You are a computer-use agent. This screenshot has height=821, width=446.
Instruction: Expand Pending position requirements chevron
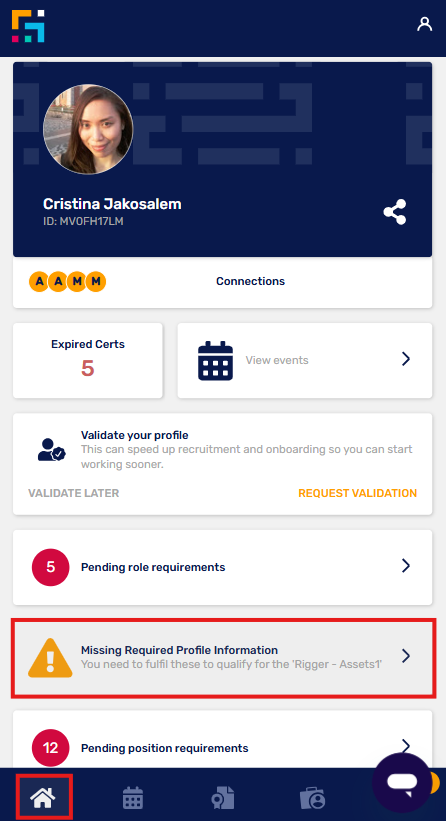coord(406,745)
